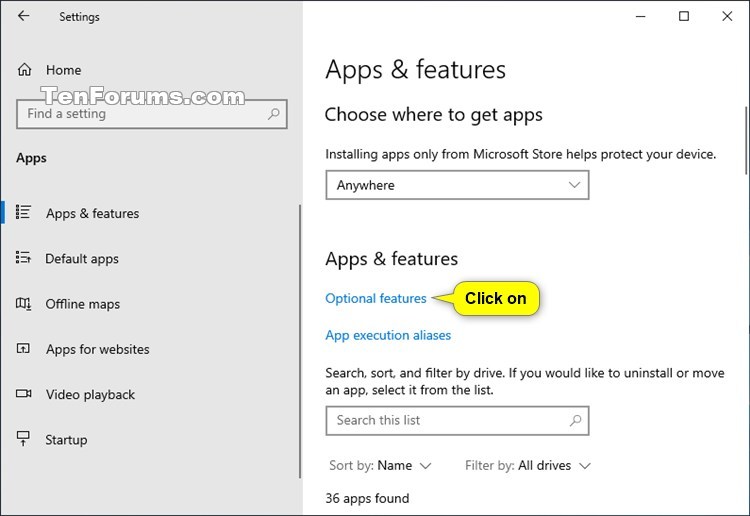Click magnifier icon in Find a setting
The height and width of the screenshot is (516, 750).
point(274,114)
